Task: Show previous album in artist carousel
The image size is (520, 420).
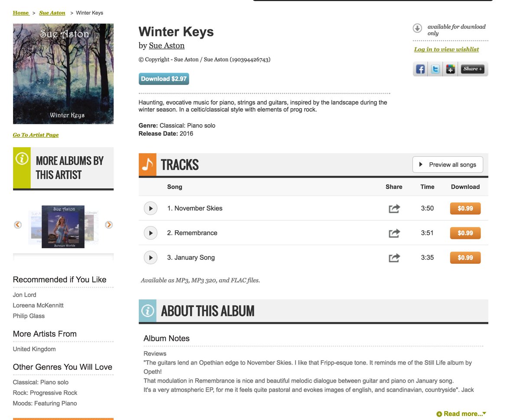Action: pos(18,225)
